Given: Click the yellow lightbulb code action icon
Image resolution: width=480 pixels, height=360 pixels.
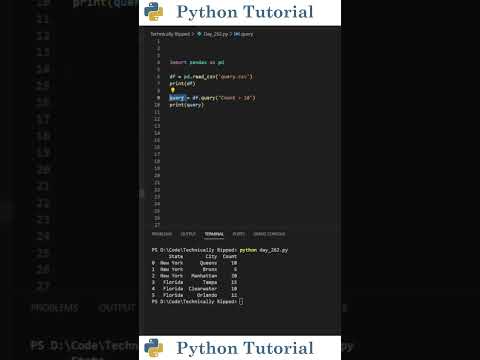Looking at the screenshot, I should pyautogui.click(x=173, y=90).
